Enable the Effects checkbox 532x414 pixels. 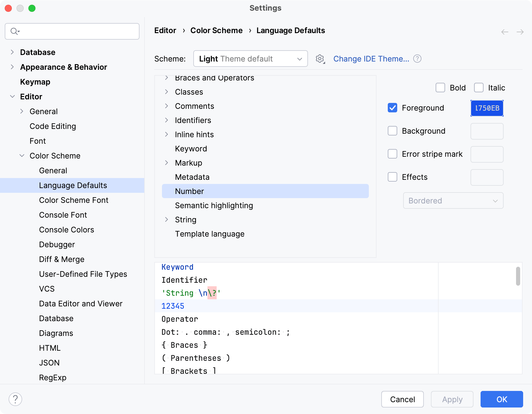click(392, 177)
